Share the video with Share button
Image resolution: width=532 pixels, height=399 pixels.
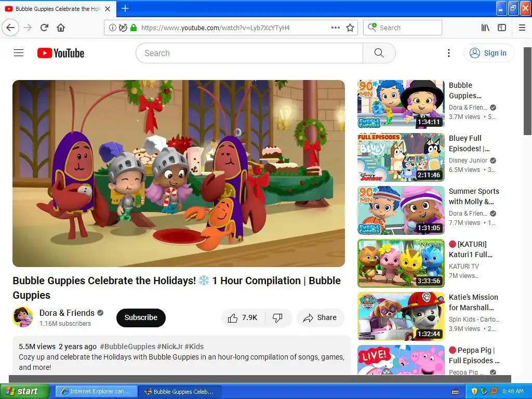click(x=320, y=317)
